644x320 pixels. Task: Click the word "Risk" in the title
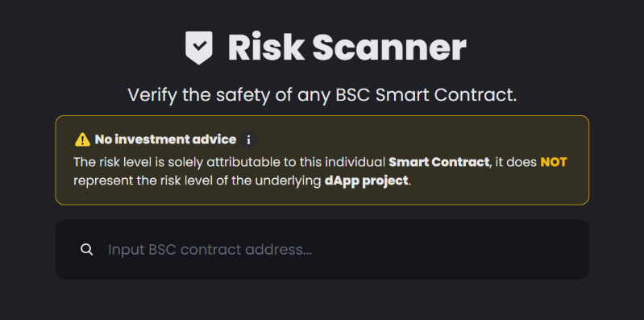266,48
